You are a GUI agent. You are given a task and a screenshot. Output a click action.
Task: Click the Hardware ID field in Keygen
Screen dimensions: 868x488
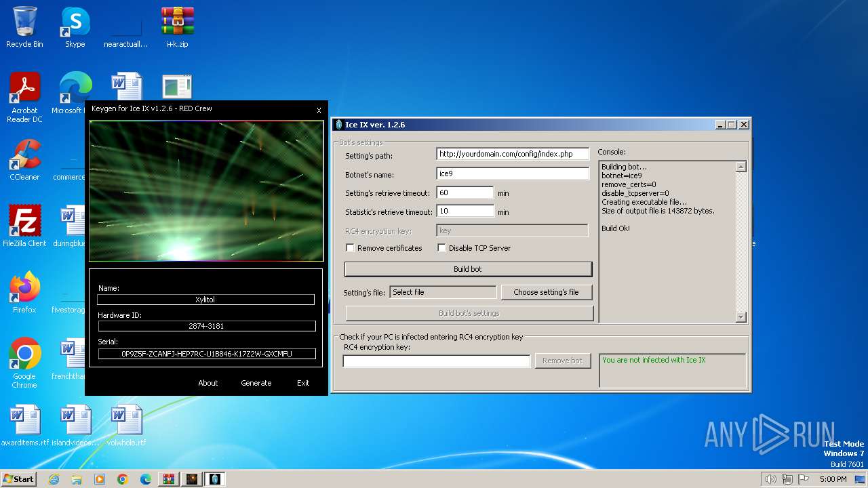[x=206, y=326]
